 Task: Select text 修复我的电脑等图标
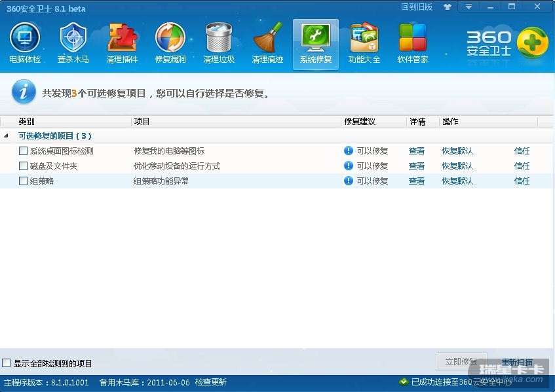point(169,151)
